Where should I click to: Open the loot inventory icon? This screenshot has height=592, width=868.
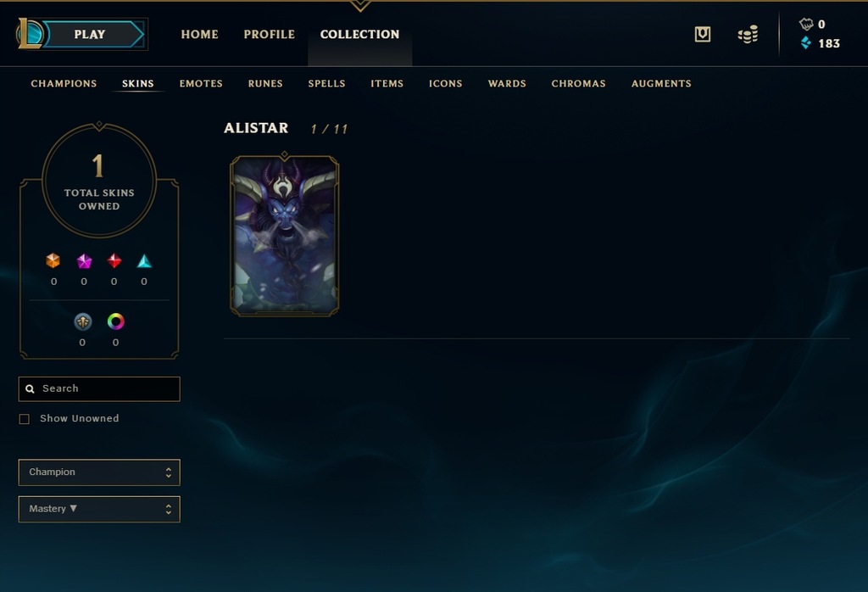click(703, 34)
